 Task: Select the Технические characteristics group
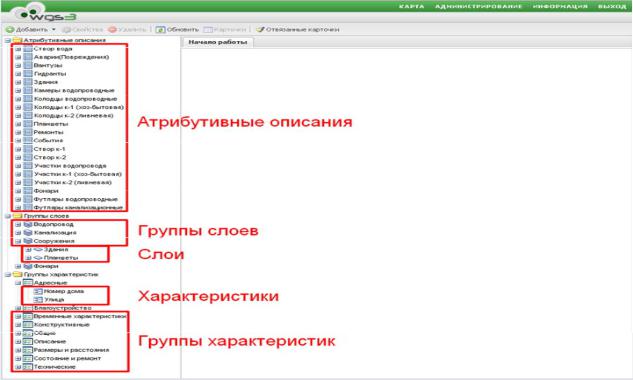pos(54,367)
